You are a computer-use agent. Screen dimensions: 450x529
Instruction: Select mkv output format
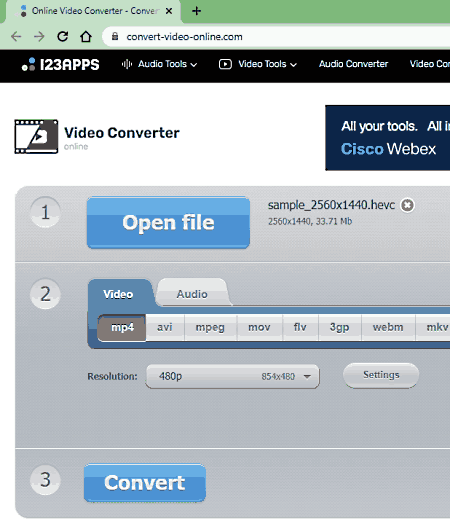pos(433,327)
